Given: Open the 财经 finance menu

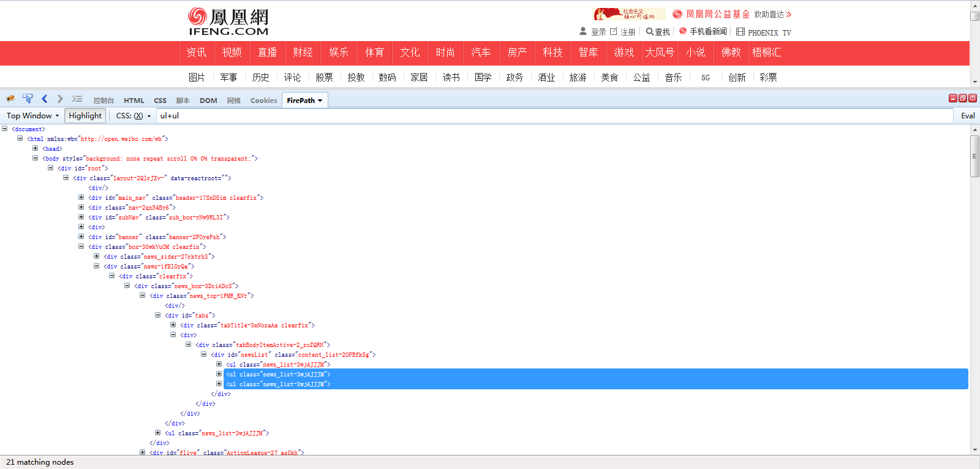Looking at the screenshot, I should [303, 53].
